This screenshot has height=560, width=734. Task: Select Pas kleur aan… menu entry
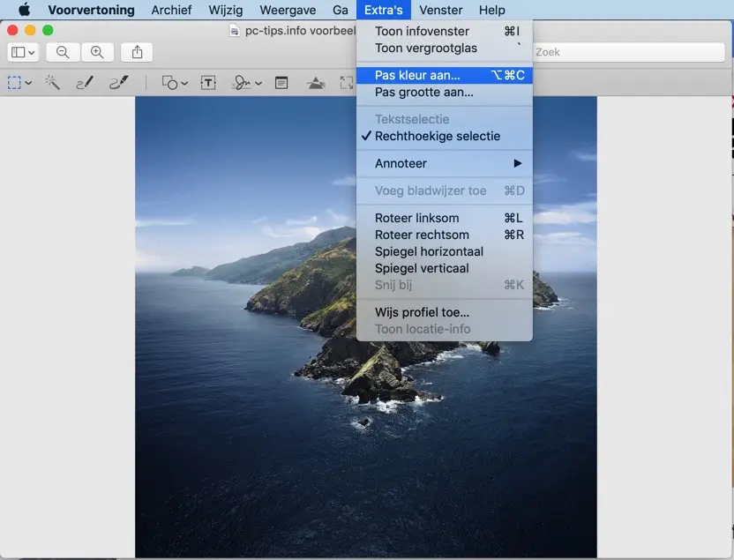[445, 75]
